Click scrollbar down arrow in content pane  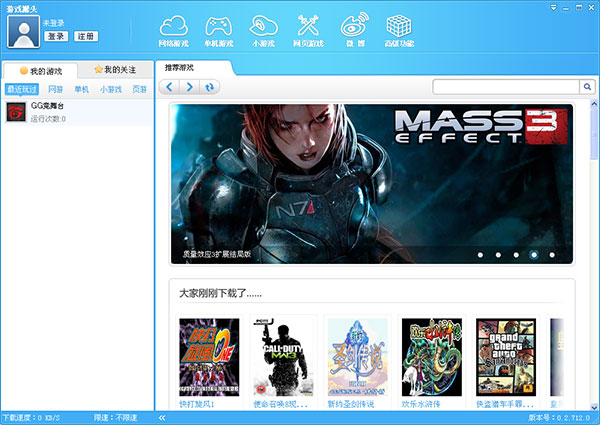(594, 407)
